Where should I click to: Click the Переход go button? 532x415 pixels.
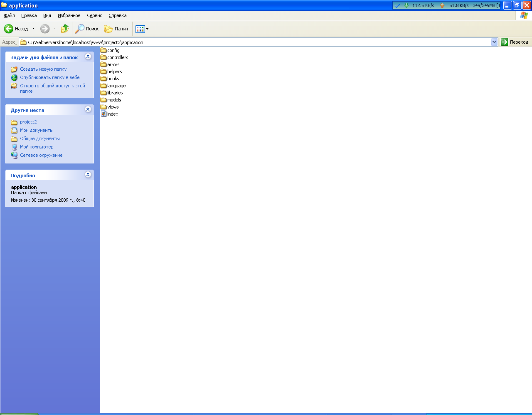pos(515,42)
